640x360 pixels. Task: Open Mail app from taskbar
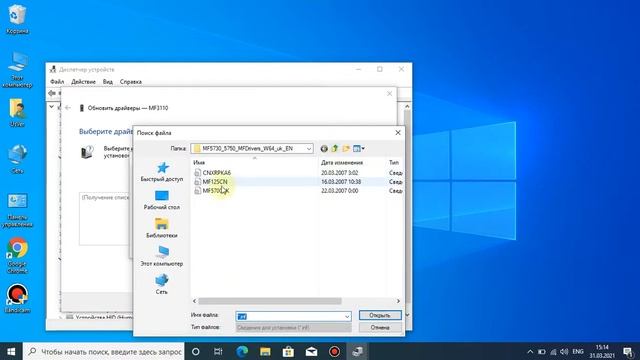click(x=311, y=351)
